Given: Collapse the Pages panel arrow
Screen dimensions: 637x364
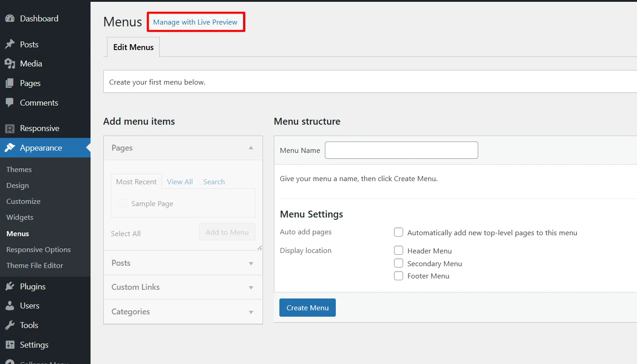Looking at the screenshot, I should [x=251, y=148].
